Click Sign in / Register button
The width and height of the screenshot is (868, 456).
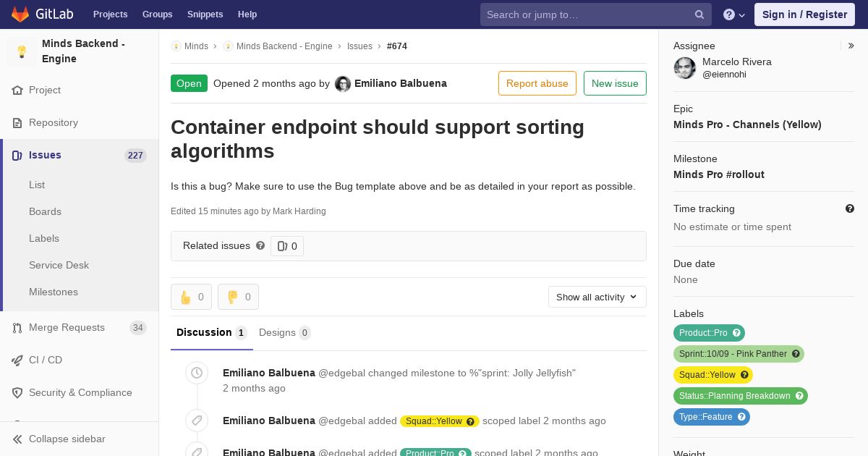[x=804, y=14]
